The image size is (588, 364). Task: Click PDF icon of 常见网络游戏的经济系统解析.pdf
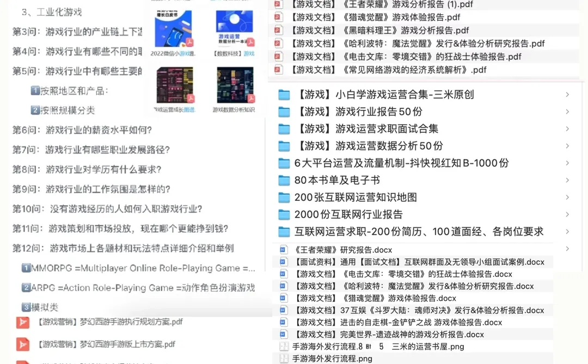point(278,69)
